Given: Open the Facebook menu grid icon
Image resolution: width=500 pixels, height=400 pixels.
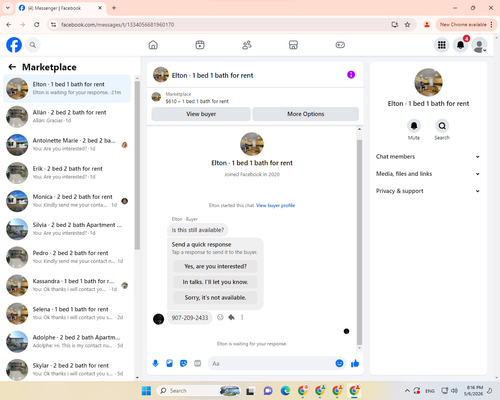Looking at the screenshot, I should [x=442, y=45].
